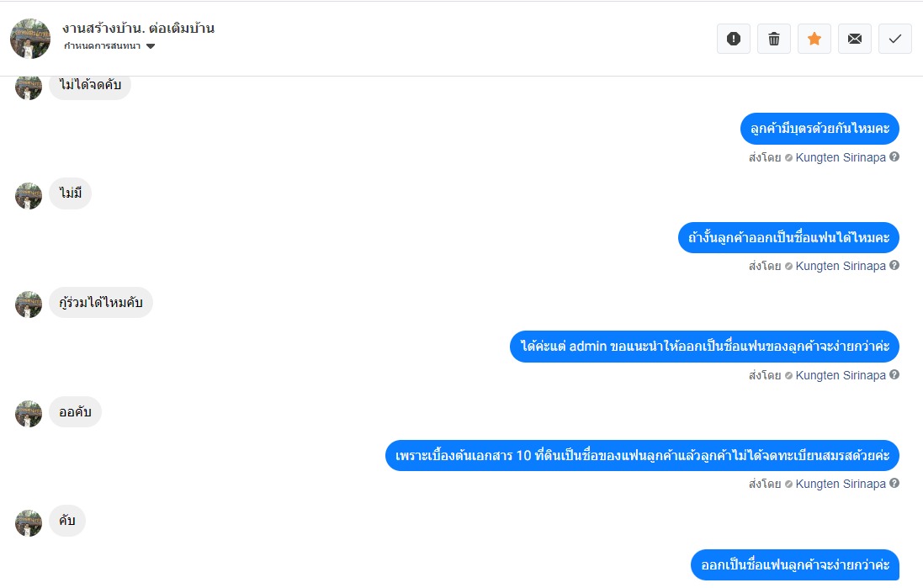Click the conversation name งานสร้างบ้าน. ต่อเติมบ้าน
The width and height of the screenshot is (923, 588).
[x=138, y=28]
